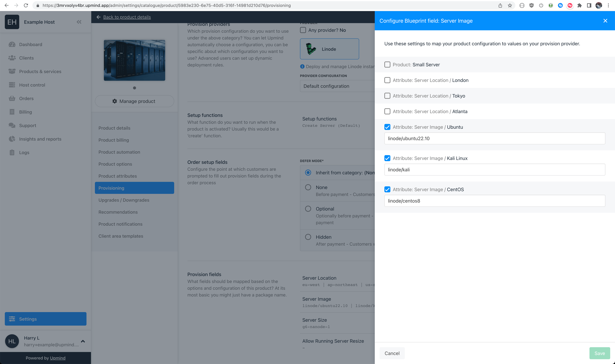Image resolution: width=615 pixels, height=364 pixels.
Task: Open the Upmind link in footer
Action: coord(57,358)
